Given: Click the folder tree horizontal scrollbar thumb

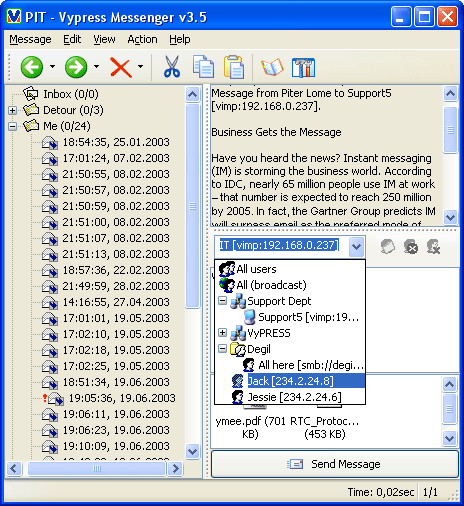Looking at the screenshot, I should pos(97,469).
